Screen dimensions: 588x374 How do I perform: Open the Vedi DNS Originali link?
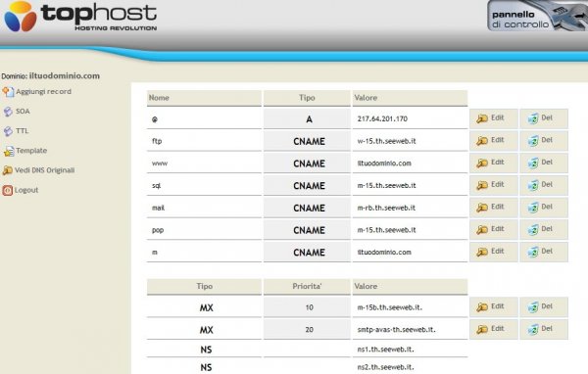click(45, 170)
